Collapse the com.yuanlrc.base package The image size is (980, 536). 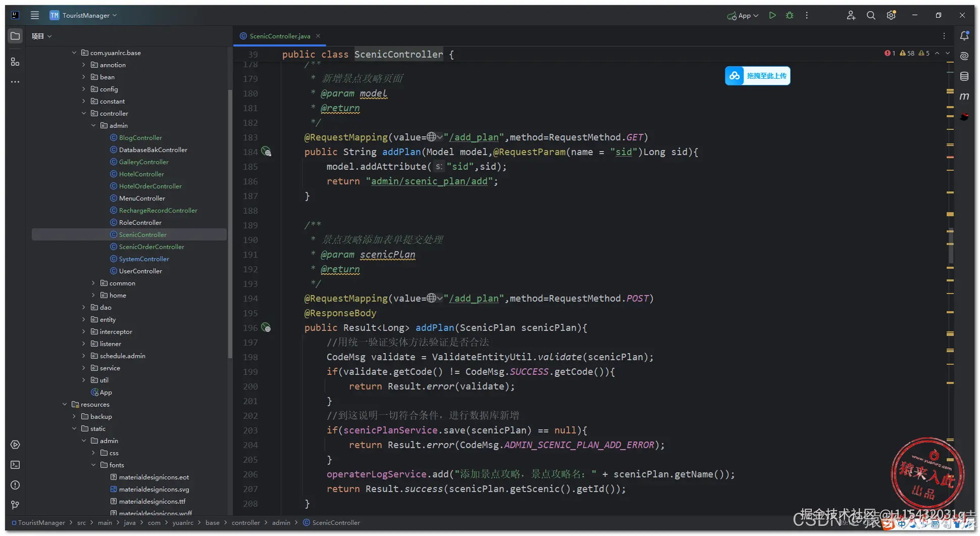(74, 53)
